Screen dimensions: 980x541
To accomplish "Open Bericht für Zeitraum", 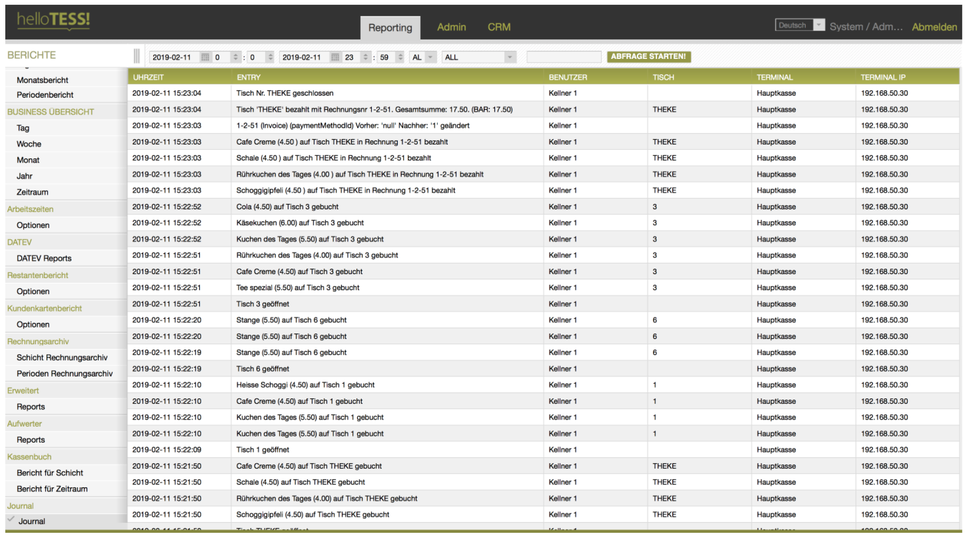I will tap(52, 489).
